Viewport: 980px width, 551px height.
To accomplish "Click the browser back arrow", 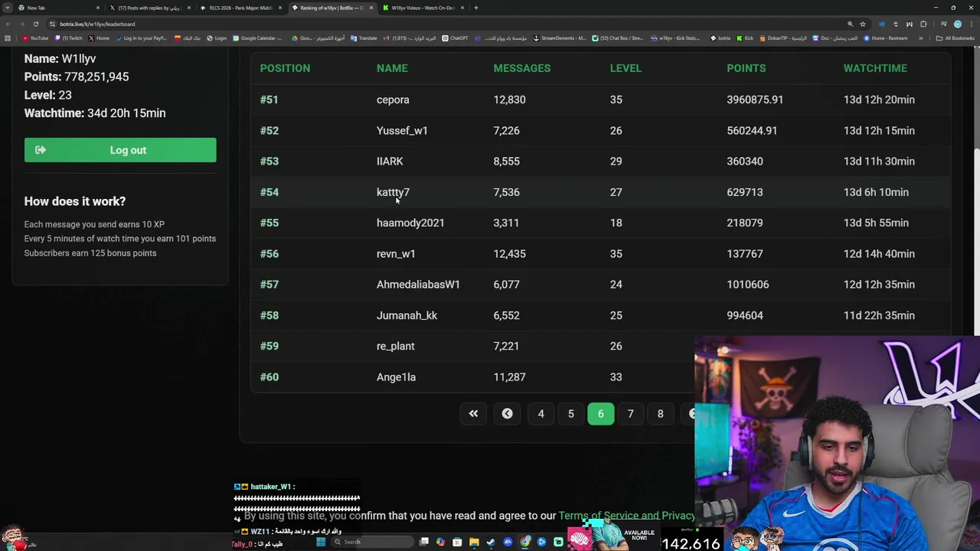I will 8,24.
